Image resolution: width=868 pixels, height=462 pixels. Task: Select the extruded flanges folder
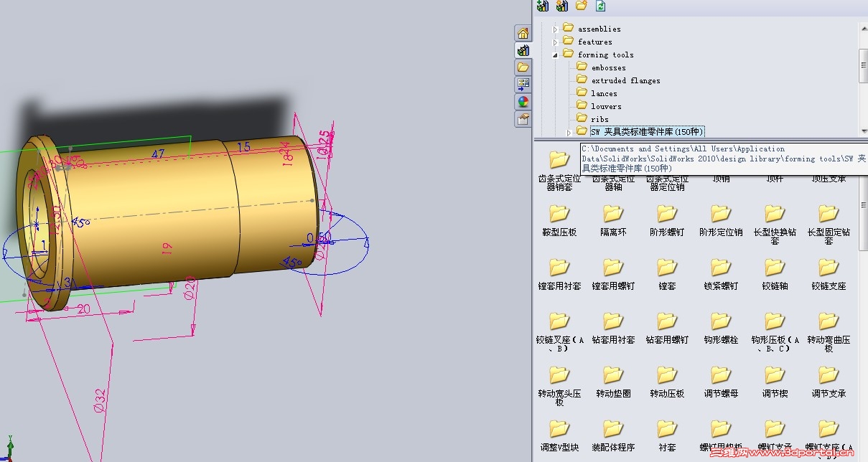point(618,80)
